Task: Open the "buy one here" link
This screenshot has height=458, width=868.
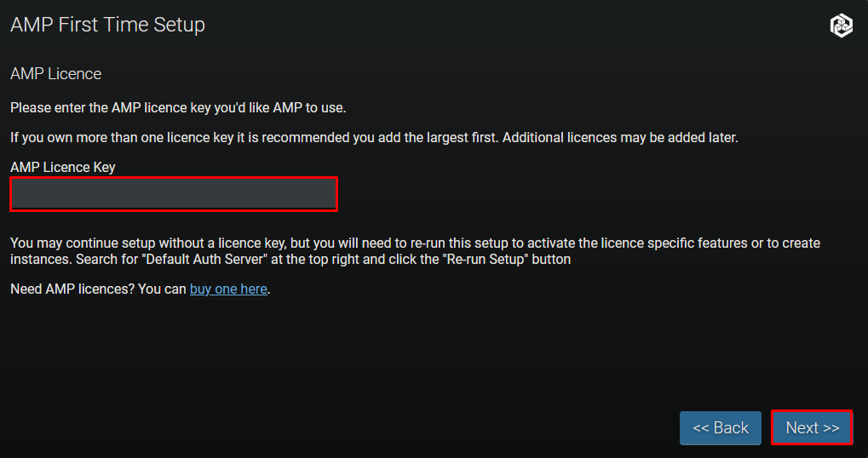Action: 228,289
